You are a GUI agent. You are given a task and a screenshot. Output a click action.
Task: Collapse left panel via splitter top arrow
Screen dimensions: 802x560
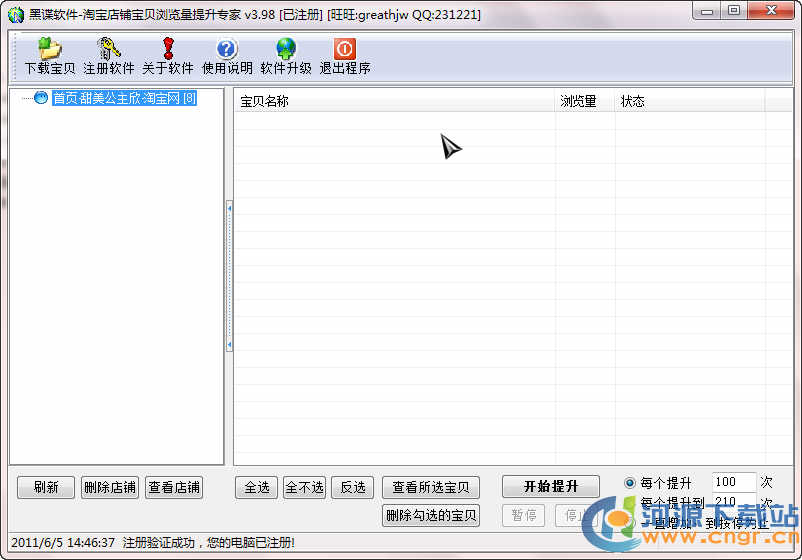(x=230, y=209)
